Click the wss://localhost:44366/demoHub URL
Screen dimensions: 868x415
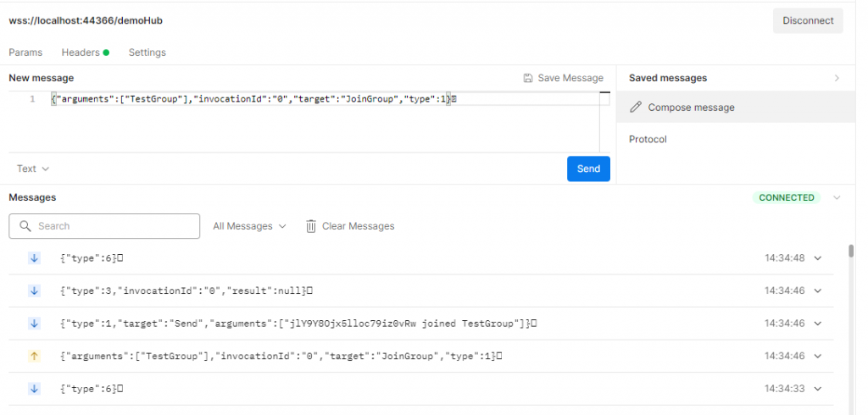point(86,20)
